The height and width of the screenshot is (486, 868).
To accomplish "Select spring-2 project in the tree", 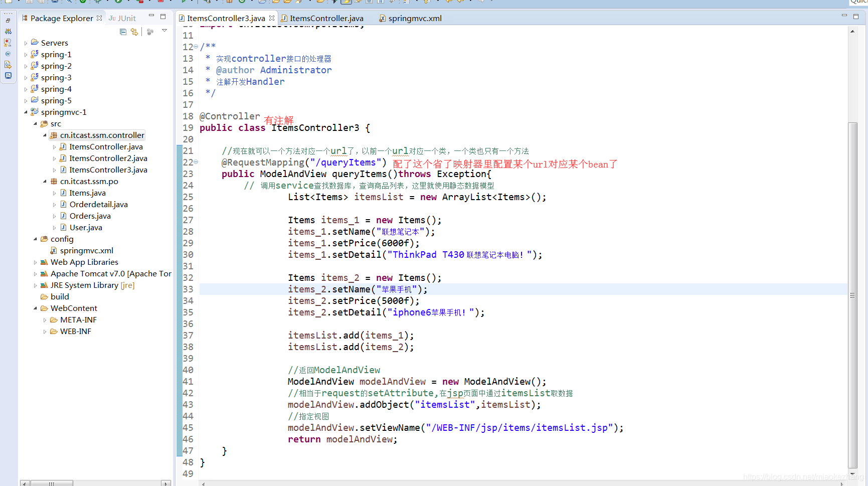I will 56,66.
